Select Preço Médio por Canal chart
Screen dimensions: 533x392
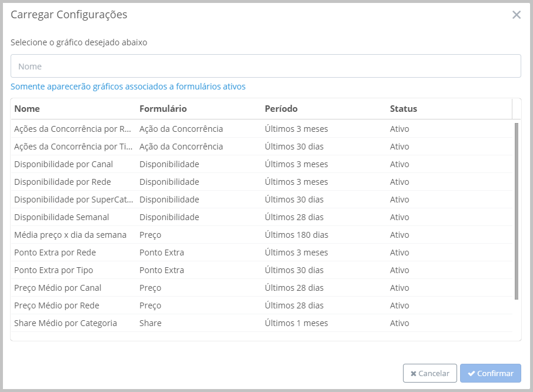(x=58, y=288)
